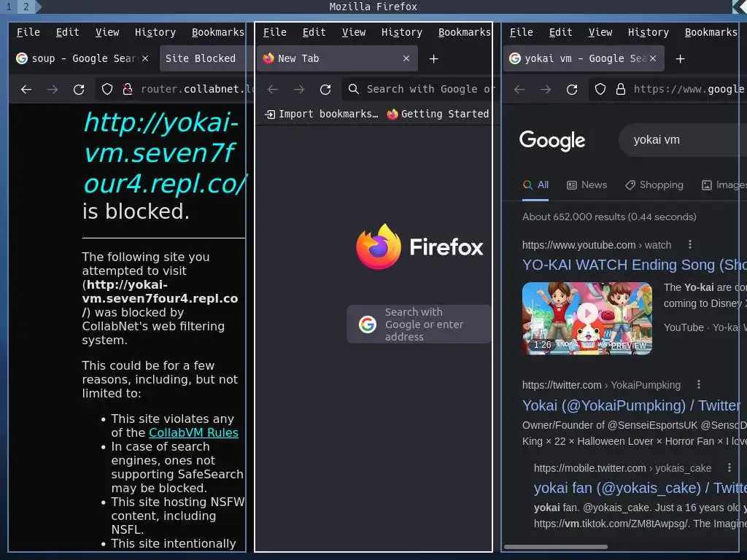Play YO-KAI WATCH video thumbnail
This screenshot has width=747, height=560.
pos(587,318)
